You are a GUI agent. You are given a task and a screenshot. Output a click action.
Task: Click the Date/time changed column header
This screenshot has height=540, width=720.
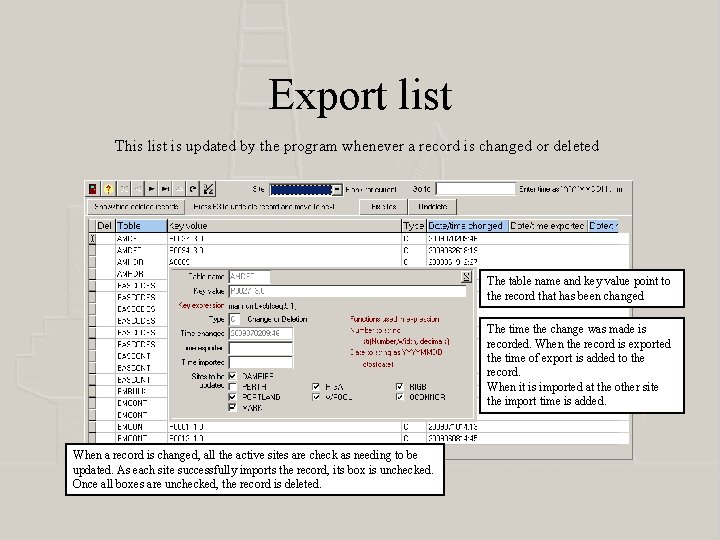tap(467, 225)
